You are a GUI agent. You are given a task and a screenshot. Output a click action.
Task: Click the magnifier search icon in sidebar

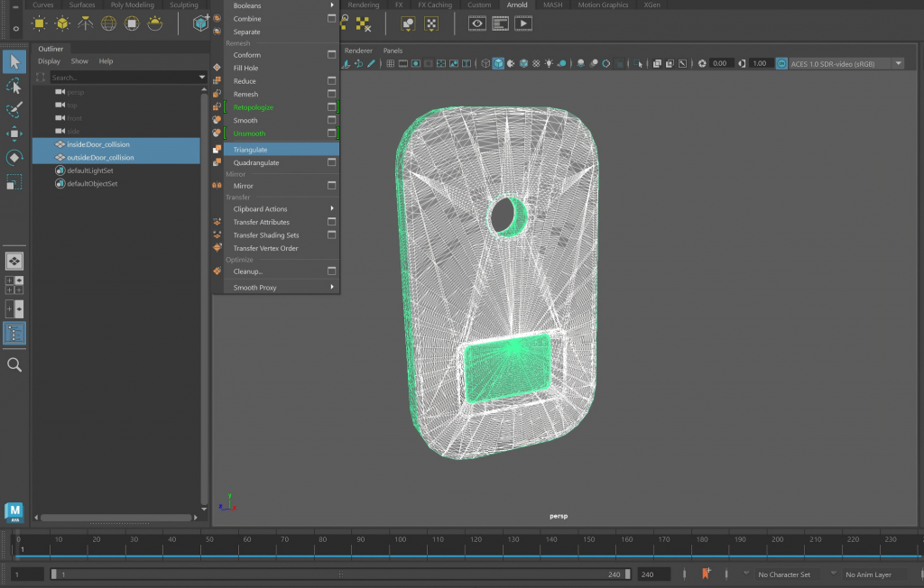(14, 365)
